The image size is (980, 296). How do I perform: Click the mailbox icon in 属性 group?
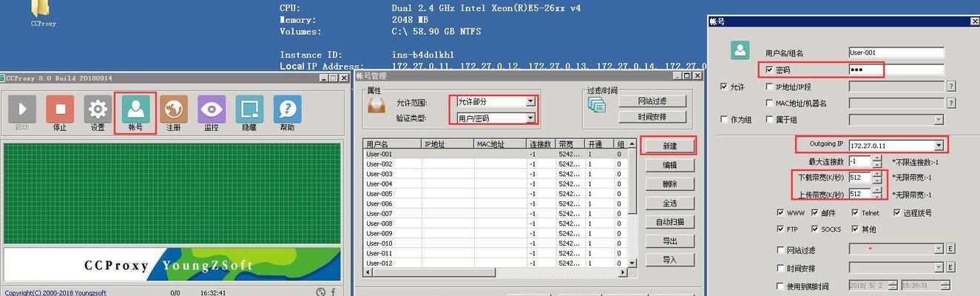click(x=376, y=104)
